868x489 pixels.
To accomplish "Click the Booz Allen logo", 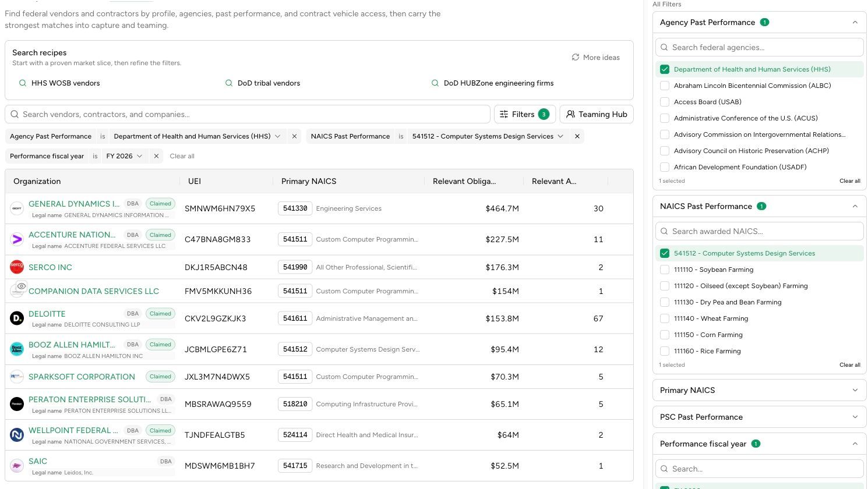I will (17, 349).
